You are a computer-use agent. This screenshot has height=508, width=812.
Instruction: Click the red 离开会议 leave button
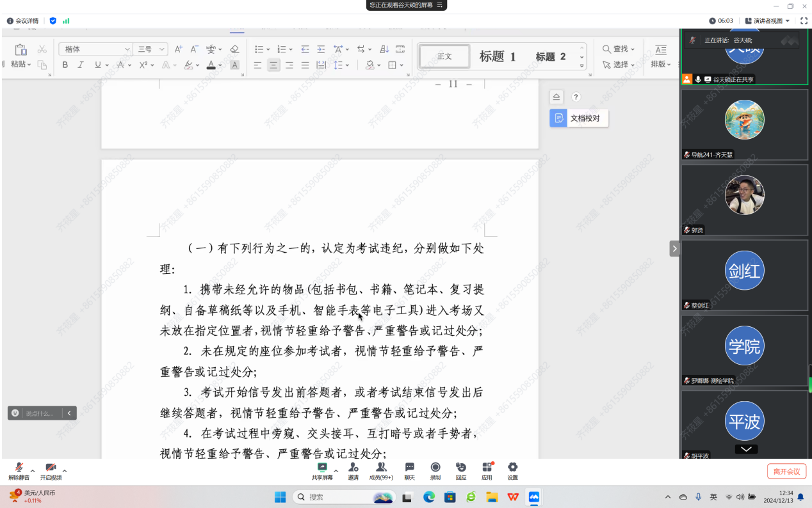[x=786, y=472]
